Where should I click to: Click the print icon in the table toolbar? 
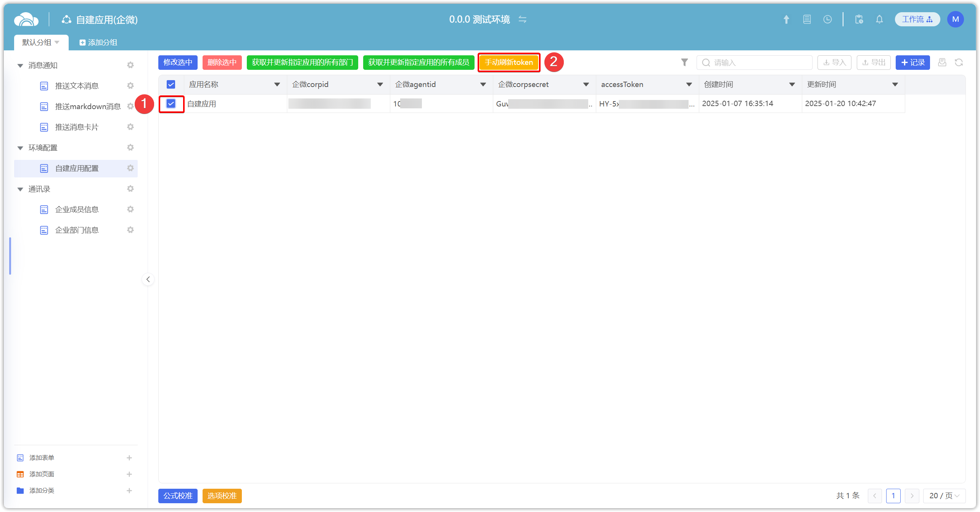tap(942, 62)
